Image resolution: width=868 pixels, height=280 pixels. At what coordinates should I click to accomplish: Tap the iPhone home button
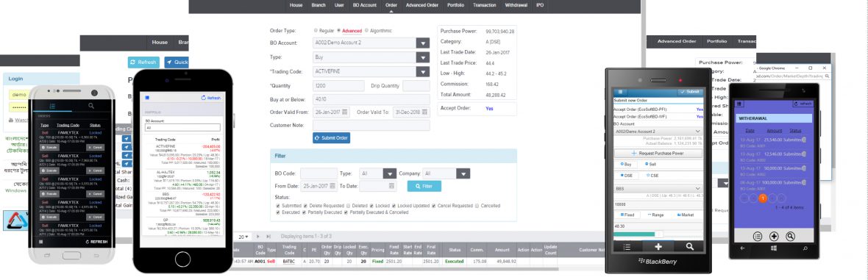(182, 259)
